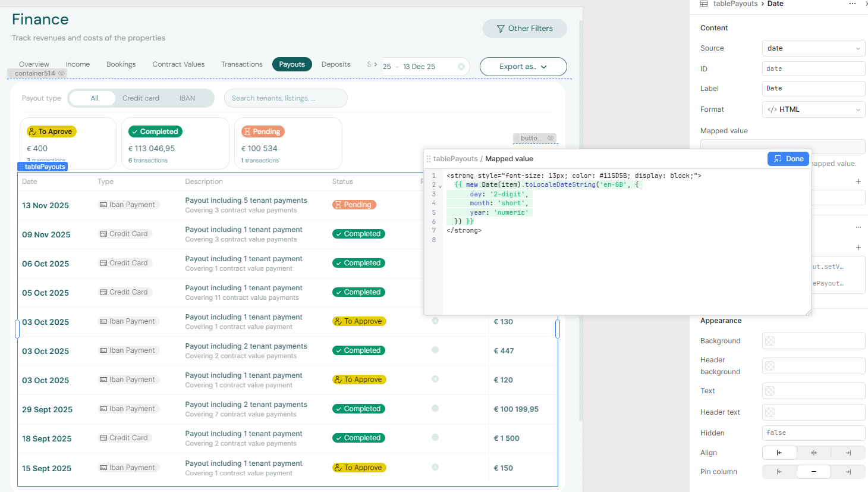Screen dimensions: 868x492
Task: Set Align to center
Action: click(813, 453)
